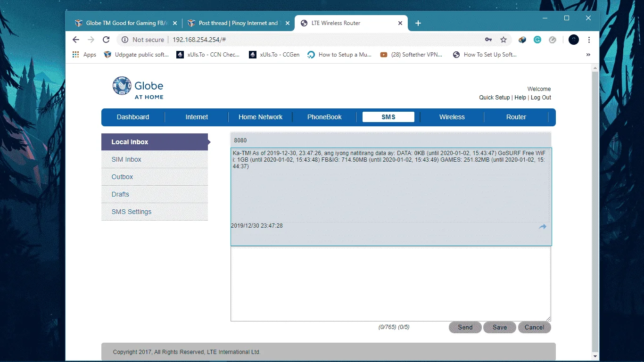Select the SMS menu tab
Image resolution: width=644 pixels, height=362 pixels.
[x=388, y=117]
